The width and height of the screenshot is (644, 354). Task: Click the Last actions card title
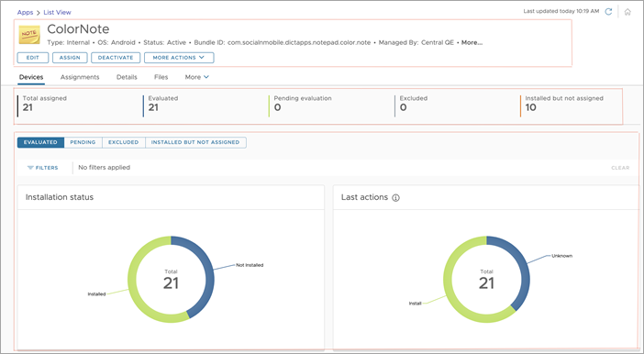click(364, 197)
